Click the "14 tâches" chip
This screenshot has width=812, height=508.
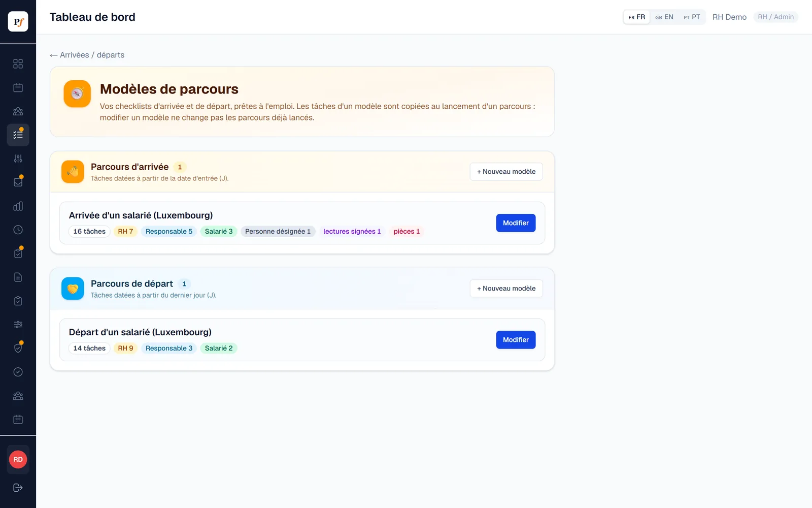point(89,348)
